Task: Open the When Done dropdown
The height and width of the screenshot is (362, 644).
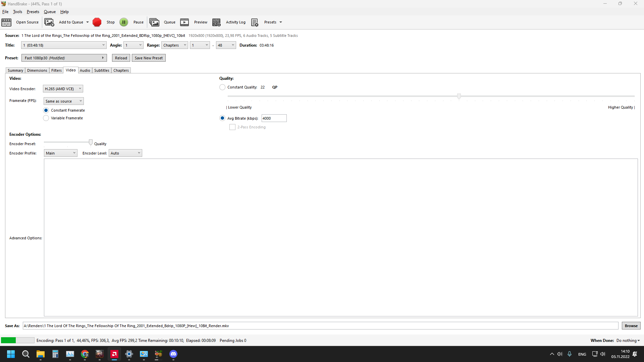Action: point(628,341)
